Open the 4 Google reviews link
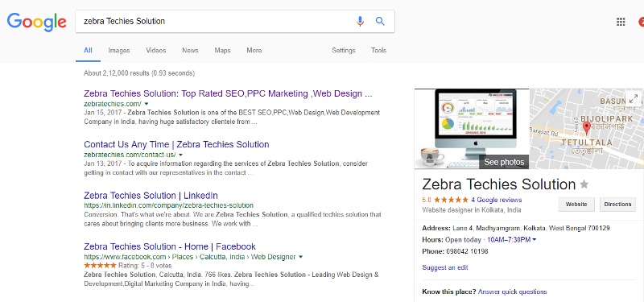644x302 pixels. point(497,200)
